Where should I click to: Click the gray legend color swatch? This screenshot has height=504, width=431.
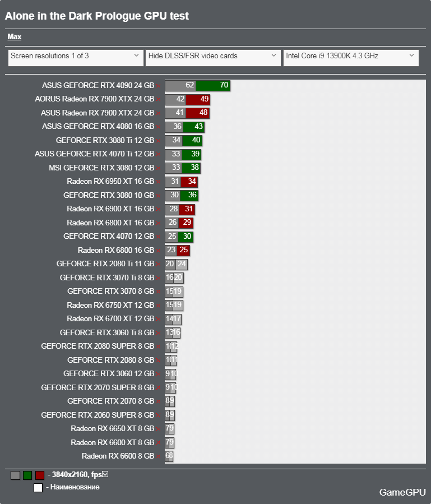tap(15, 475)
